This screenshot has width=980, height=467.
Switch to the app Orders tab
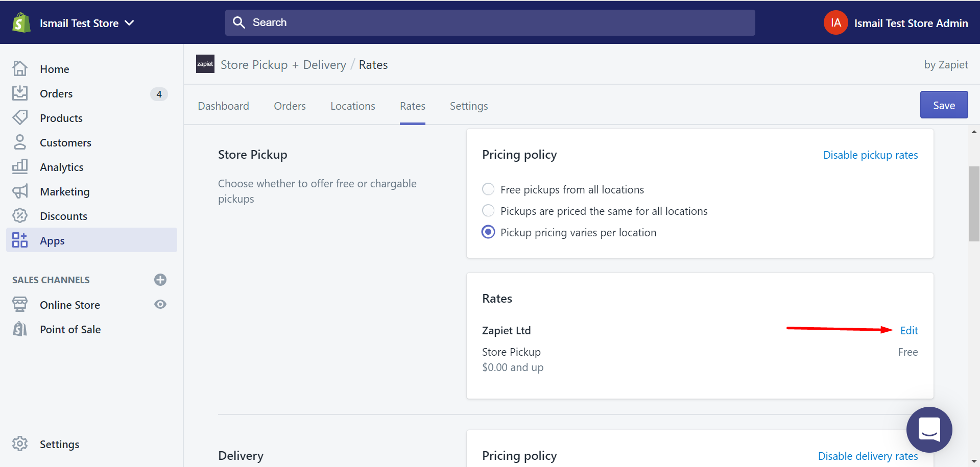click(290, 106)
